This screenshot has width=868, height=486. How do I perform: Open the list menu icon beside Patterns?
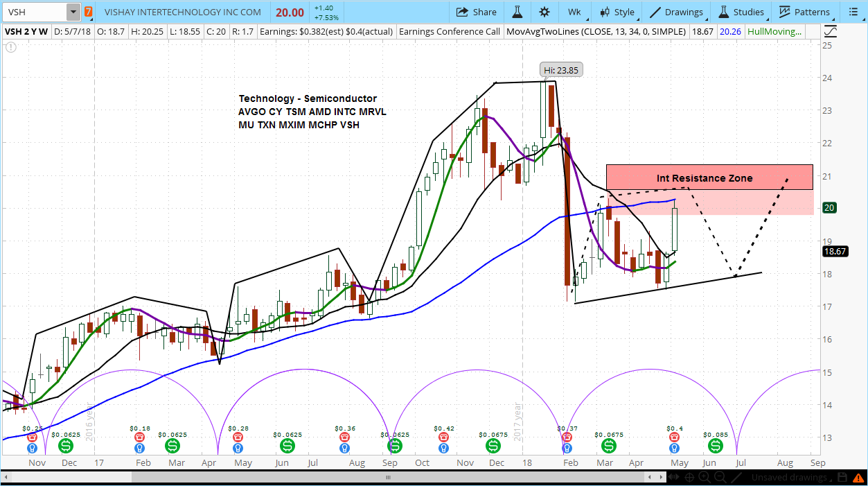pyautogui.click(x=853, y=12)
